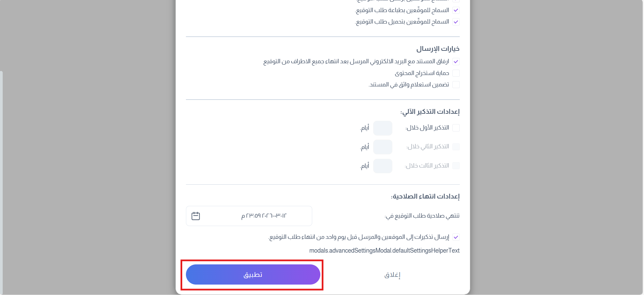This screenshot has height=295, width=644.
Task: Enable تضمين استعلام واثق في المستند checkbox
Action: point(456,84)
